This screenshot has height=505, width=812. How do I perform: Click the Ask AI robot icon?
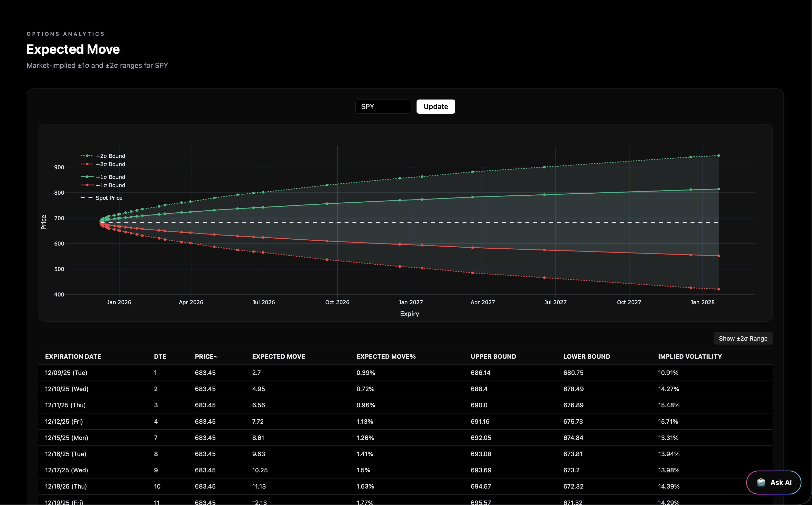pos(761,482)
